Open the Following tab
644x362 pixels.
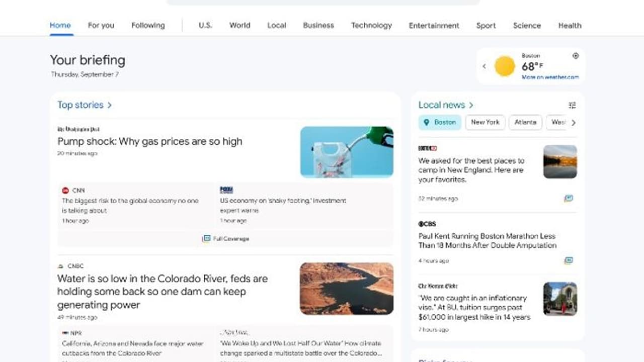click(147, 25)
